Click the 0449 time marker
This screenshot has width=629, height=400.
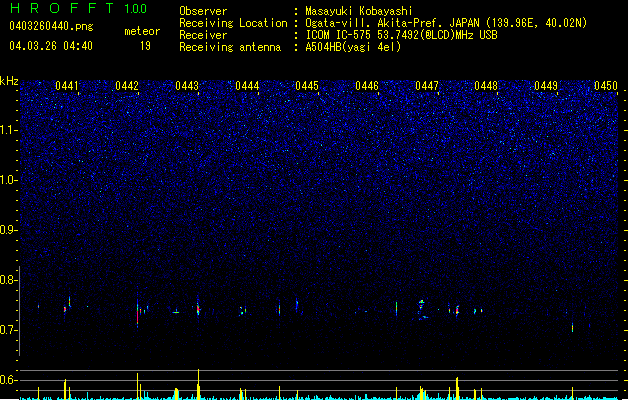click(546, 86)
